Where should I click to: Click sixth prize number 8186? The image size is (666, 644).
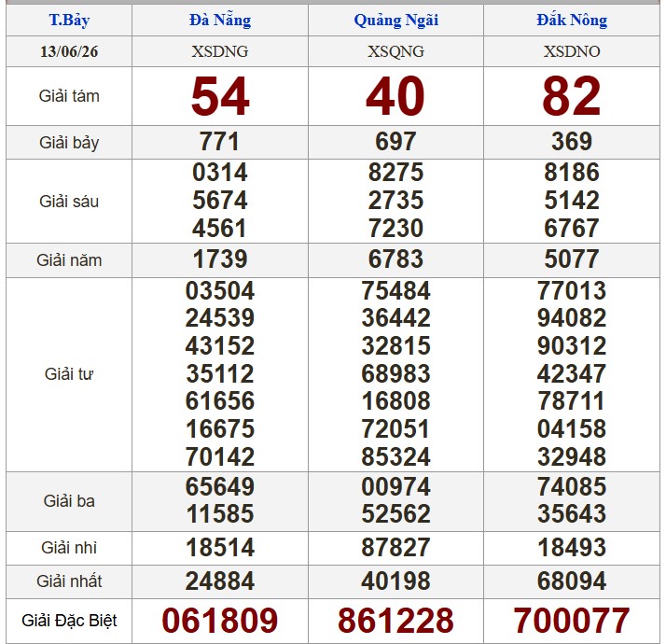click(572, 173)
